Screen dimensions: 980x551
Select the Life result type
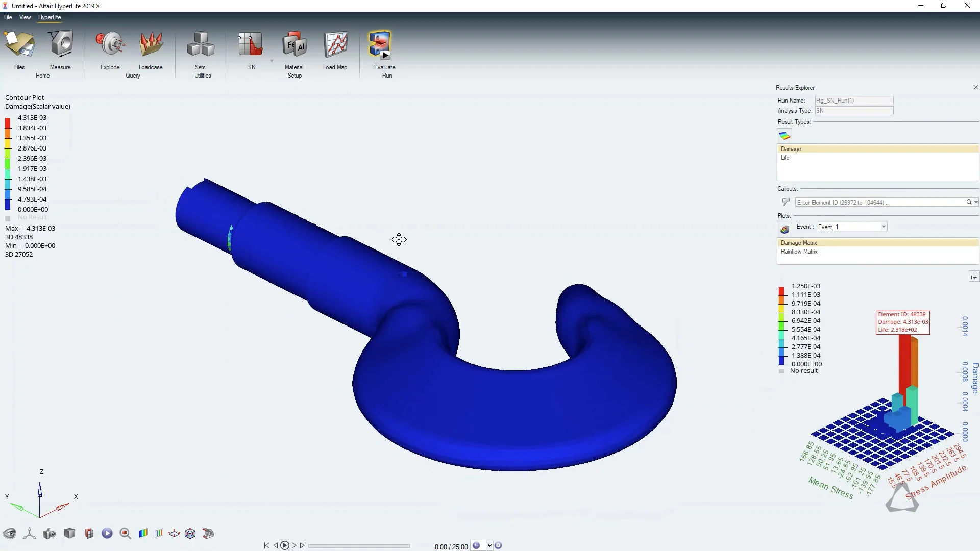(x=785, y=158)
